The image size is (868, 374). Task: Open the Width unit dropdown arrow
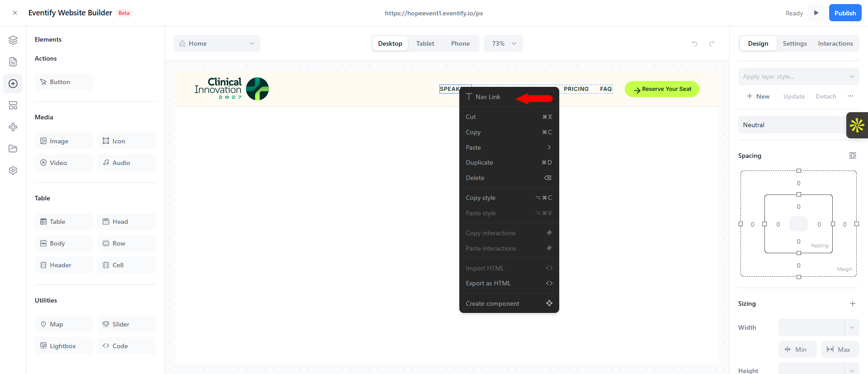tap(852, 327)
